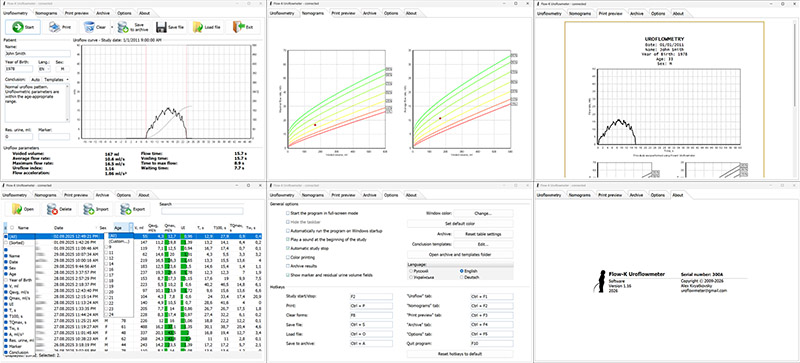Disable the 'Automatic study stop' checkbox
The width and height of the screenshot is (800, 363).
tap(287, 248)
